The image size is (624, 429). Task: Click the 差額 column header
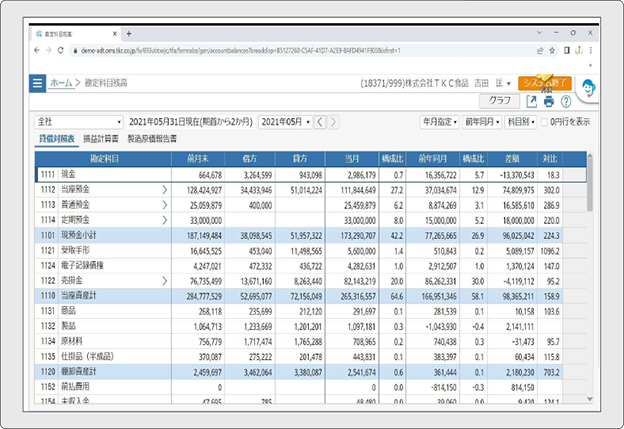coord(513,159)
